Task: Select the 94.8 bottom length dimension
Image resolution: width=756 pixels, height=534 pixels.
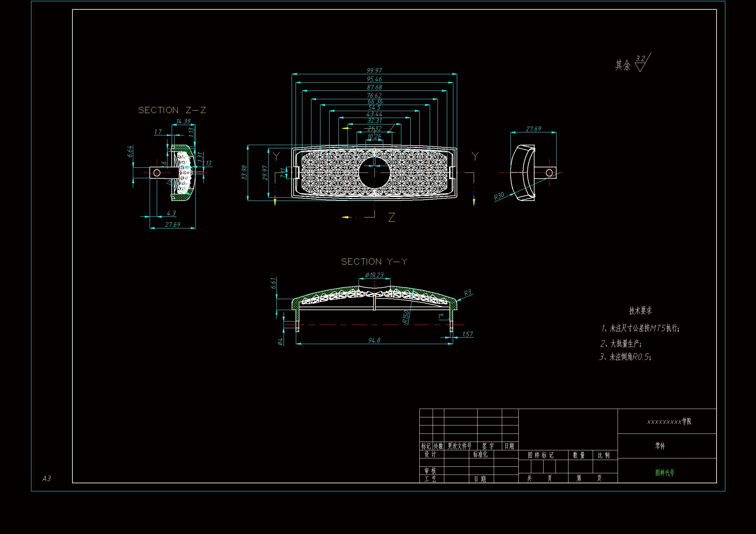Action: coord(374,340)
